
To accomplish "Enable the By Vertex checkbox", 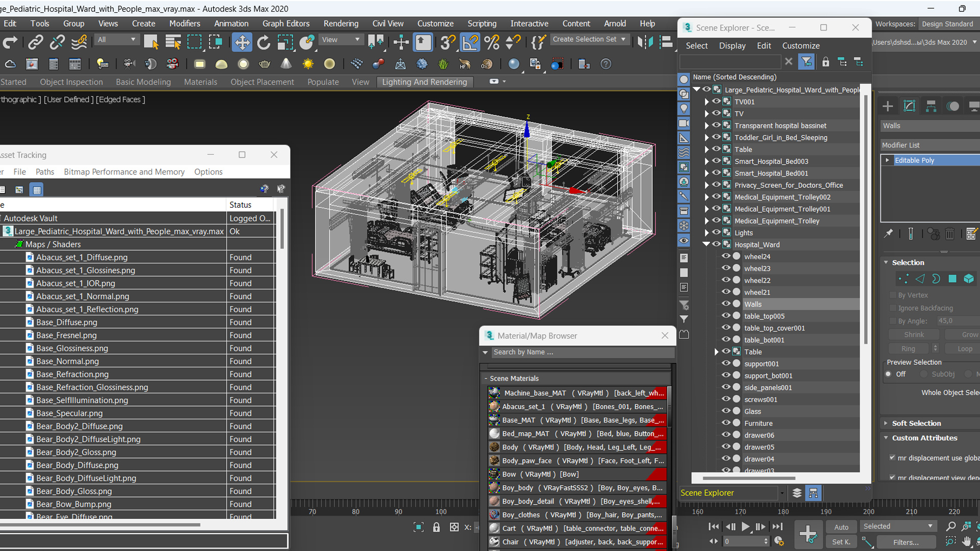I will pyautogui.click(x=893, y=295).
